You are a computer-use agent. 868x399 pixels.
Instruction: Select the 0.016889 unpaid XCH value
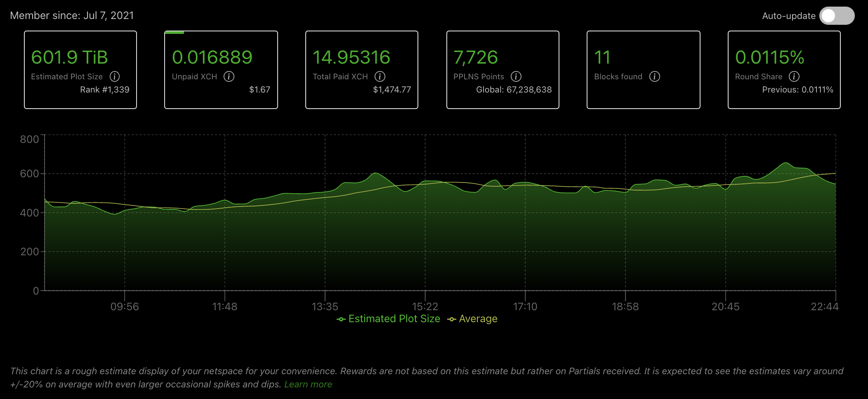pos(212,57)
